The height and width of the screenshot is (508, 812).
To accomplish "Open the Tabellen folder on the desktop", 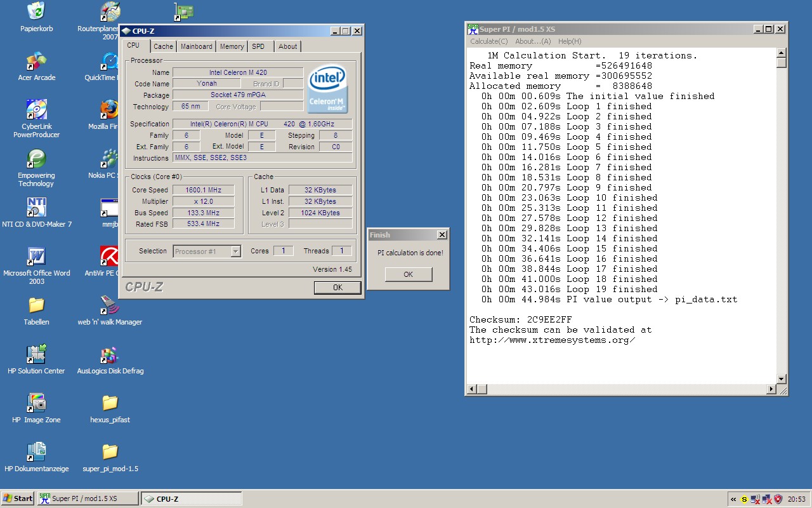I will (x=36, y=305).
